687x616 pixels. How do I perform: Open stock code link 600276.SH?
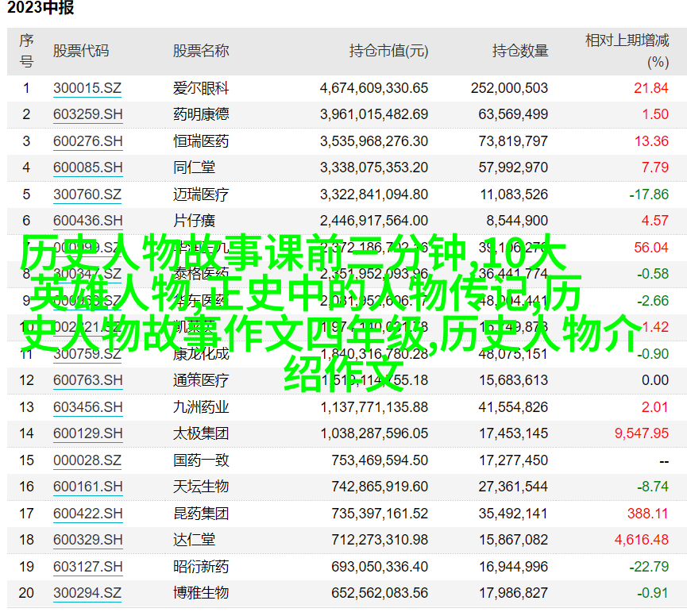point(87,141)
